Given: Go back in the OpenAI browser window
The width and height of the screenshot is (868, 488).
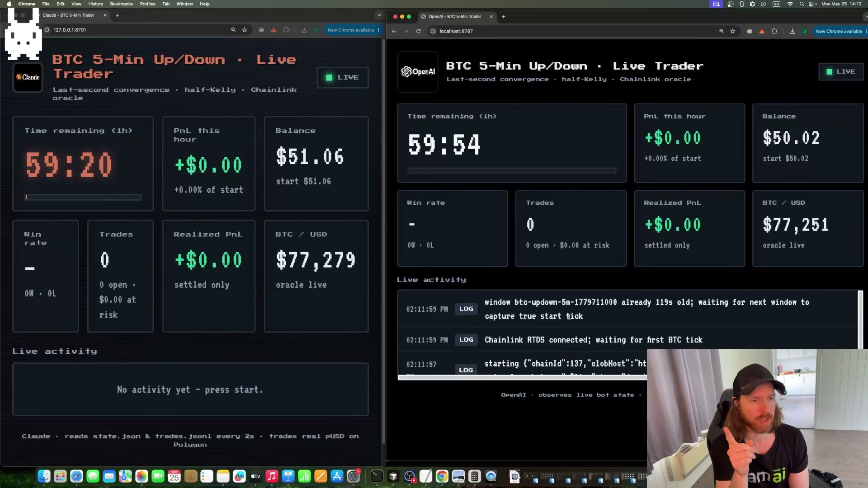Looking at the screenshot, I should point(394,31).
